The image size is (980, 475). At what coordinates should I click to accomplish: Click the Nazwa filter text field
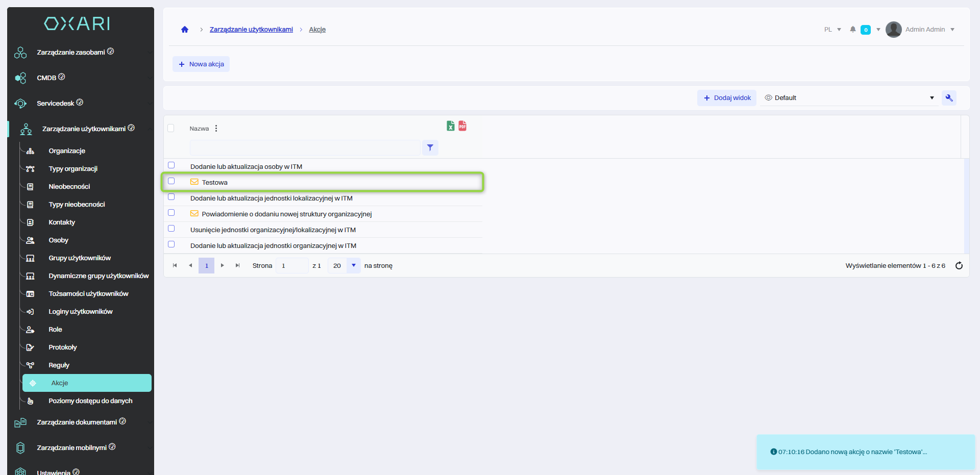[305, 148]
